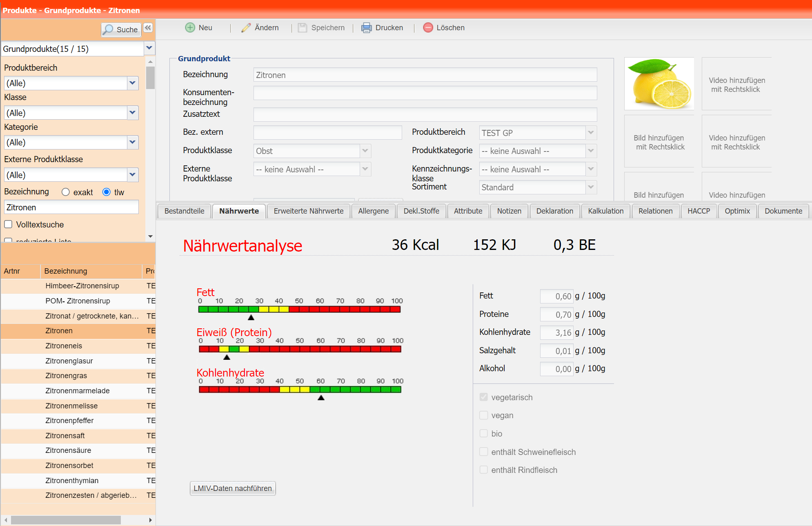Open the Produktklasse Obst dropdown
This screenshot has height=526, width=812.
pos(365,151)
